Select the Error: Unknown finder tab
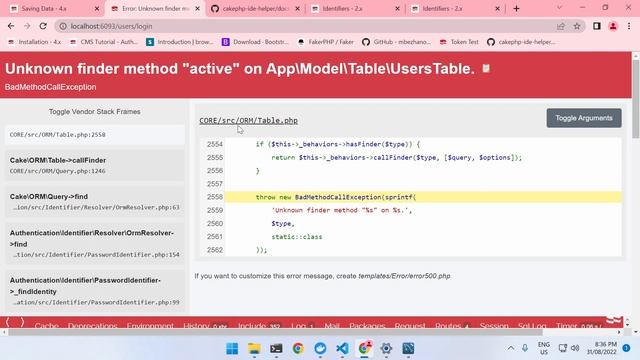This screenshot has width=640, height=360. pos(155,9)
